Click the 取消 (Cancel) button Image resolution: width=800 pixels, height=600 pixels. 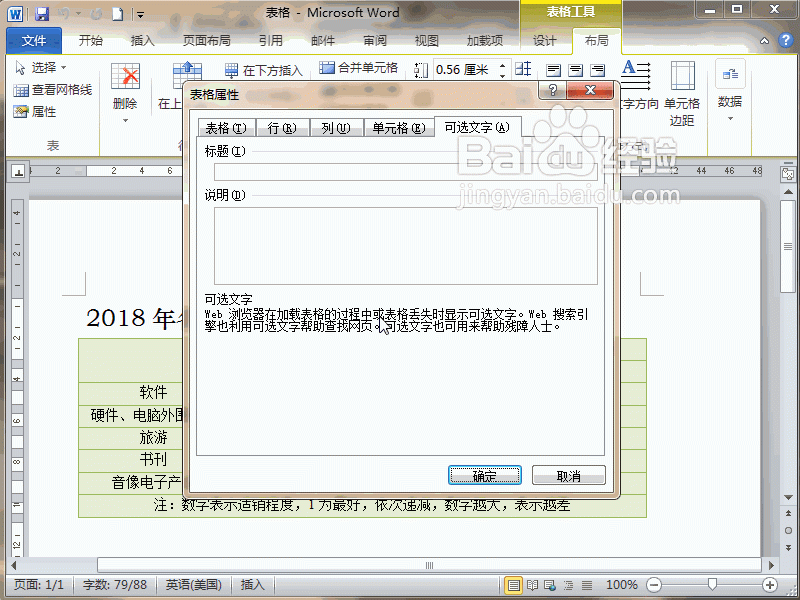click(568, 475)
